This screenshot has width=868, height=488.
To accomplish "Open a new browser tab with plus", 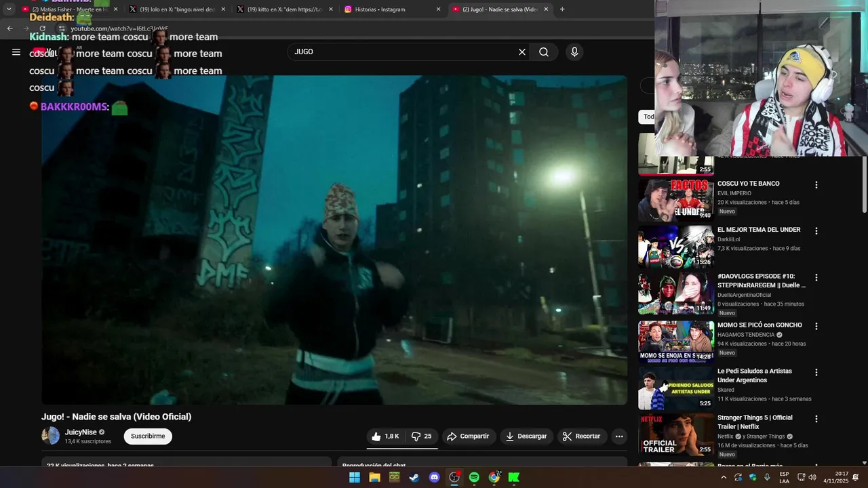I will pos(562,9).
